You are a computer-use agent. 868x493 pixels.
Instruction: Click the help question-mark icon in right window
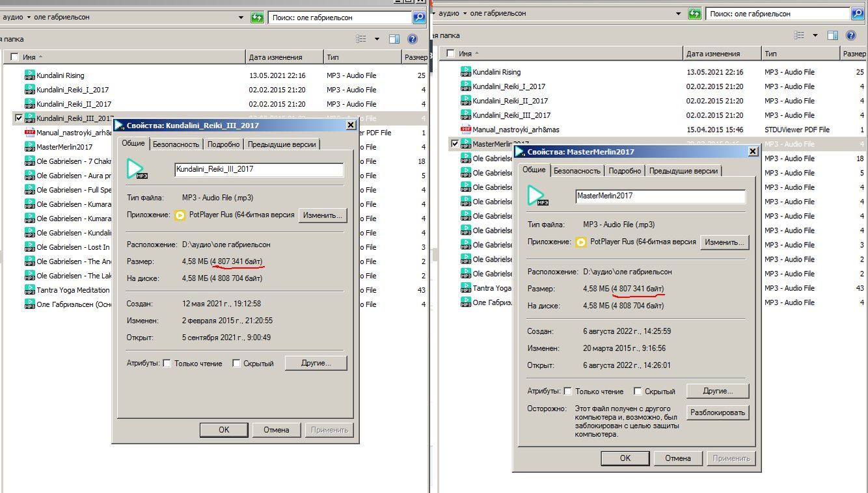click(x=850, y=35)
